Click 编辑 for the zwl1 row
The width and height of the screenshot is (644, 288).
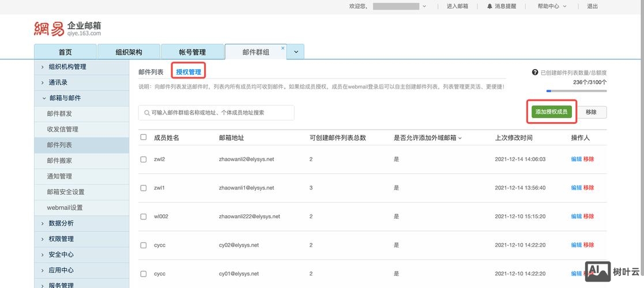pos(576,188)
